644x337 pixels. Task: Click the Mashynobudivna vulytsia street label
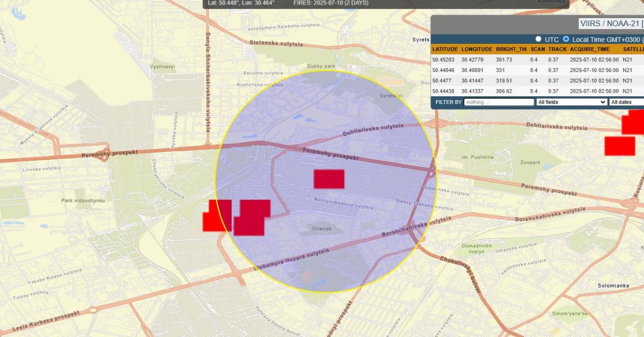(x=344, y=204)
